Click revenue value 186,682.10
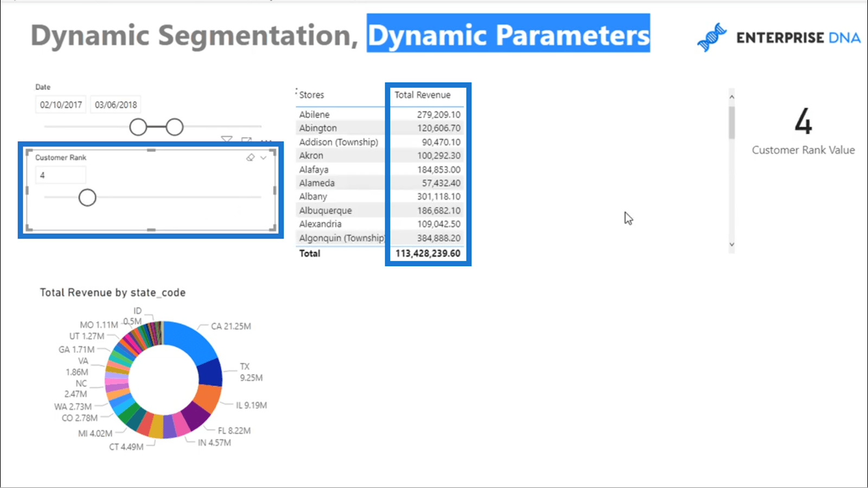 (x=438, y=210)
